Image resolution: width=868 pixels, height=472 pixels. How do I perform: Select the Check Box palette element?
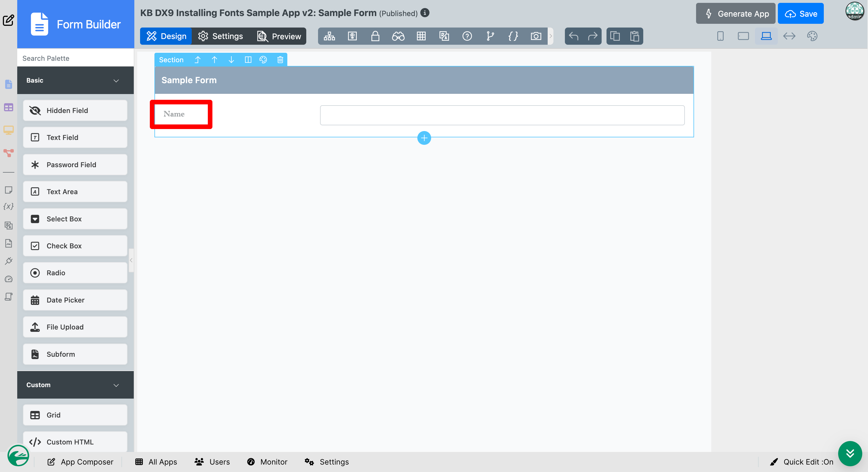75,246
